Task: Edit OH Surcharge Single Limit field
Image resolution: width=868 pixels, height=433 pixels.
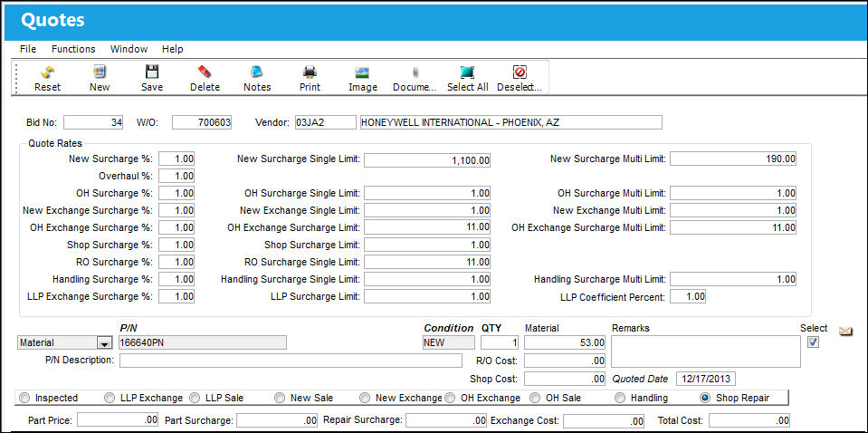Action: 427,193
